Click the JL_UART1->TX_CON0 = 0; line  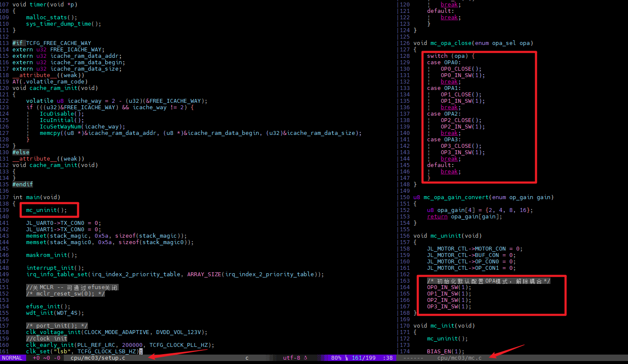(x=64, y=230)
